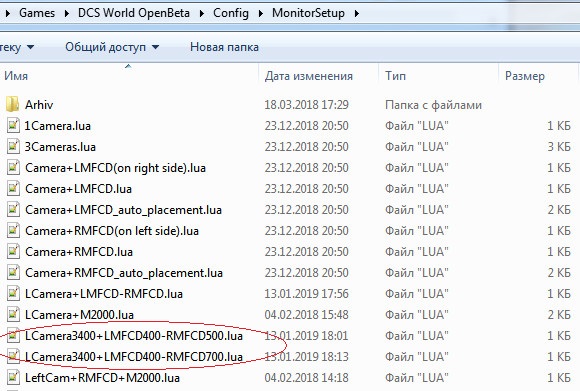Click the LCamera+M2000.lua file icon
The image size is (580, 391).
[x=13, y=314]
